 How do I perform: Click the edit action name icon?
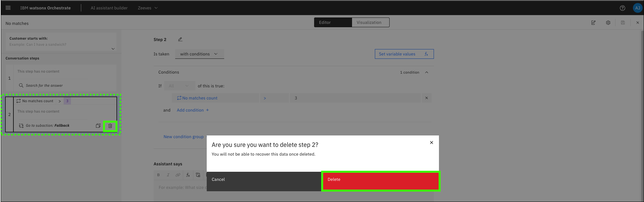[x=593, y=23]
